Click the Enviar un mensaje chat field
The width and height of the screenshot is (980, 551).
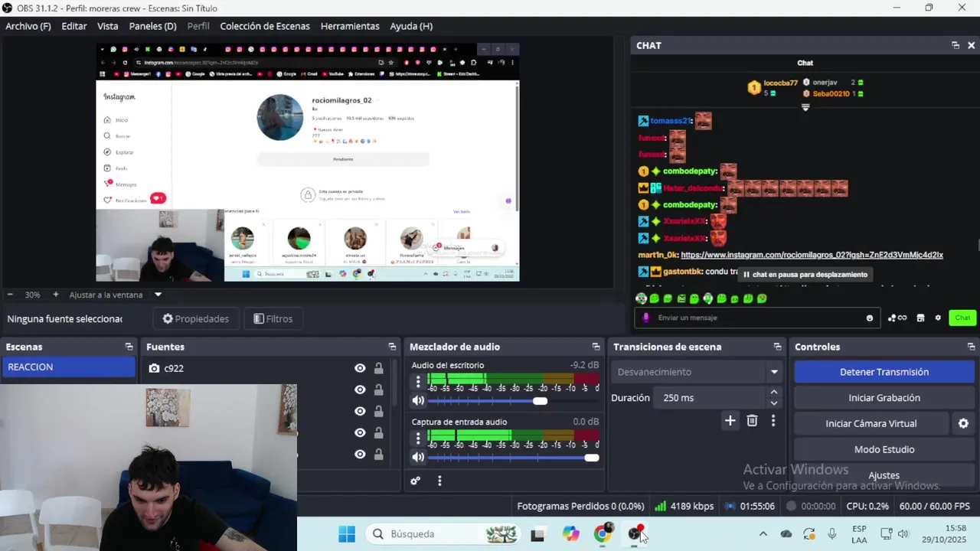pyautogui.click(x=757, y=318)
